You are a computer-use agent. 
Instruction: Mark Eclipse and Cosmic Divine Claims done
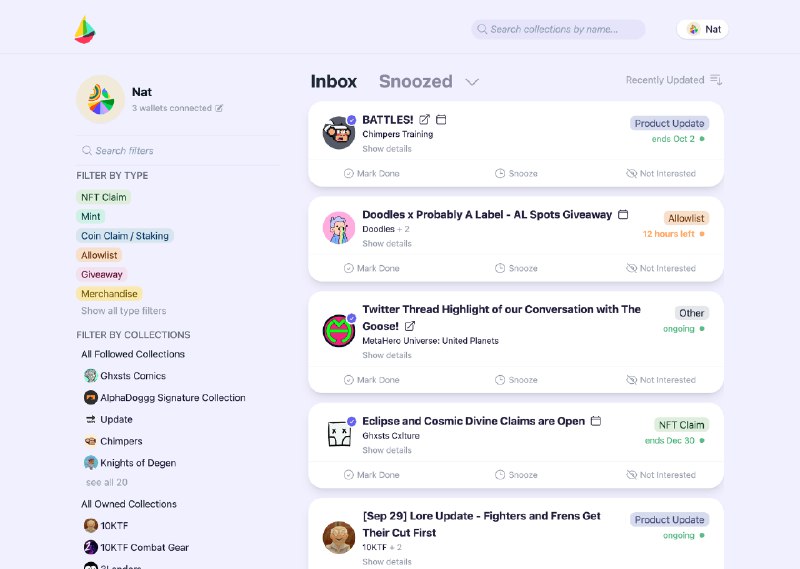point(371,475)
